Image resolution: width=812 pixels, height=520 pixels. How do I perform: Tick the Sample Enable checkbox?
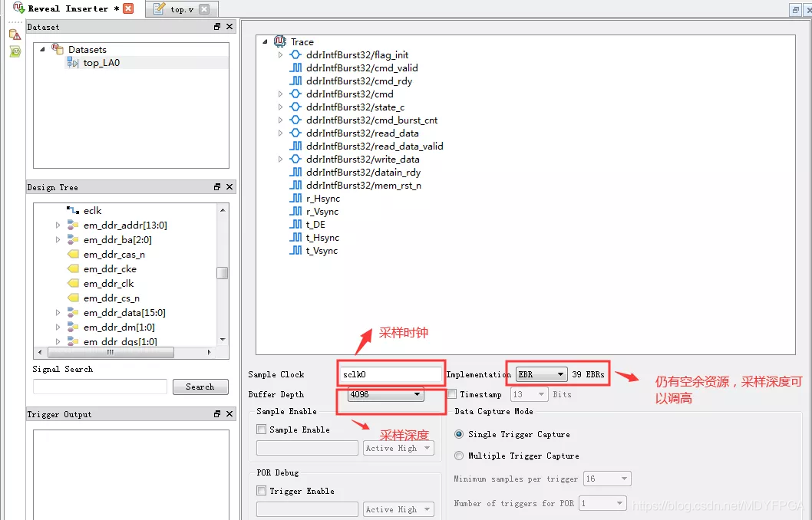(x=262, y=429)
